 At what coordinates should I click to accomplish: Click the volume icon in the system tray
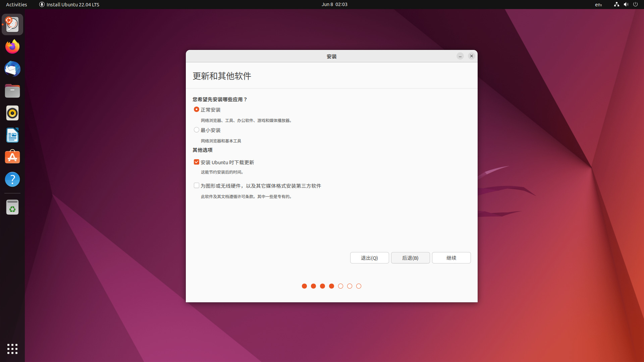click(626, 4)
